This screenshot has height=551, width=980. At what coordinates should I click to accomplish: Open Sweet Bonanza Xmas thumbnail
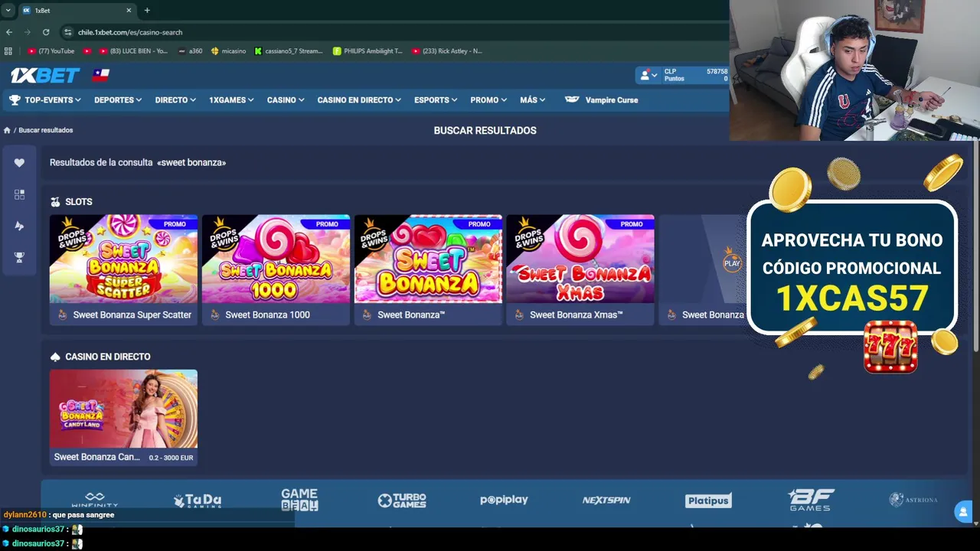coord(580,259)
